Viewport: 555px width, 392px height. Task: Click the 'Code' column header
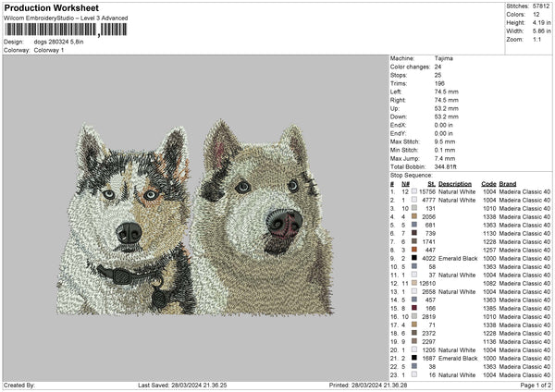[488, 184]
